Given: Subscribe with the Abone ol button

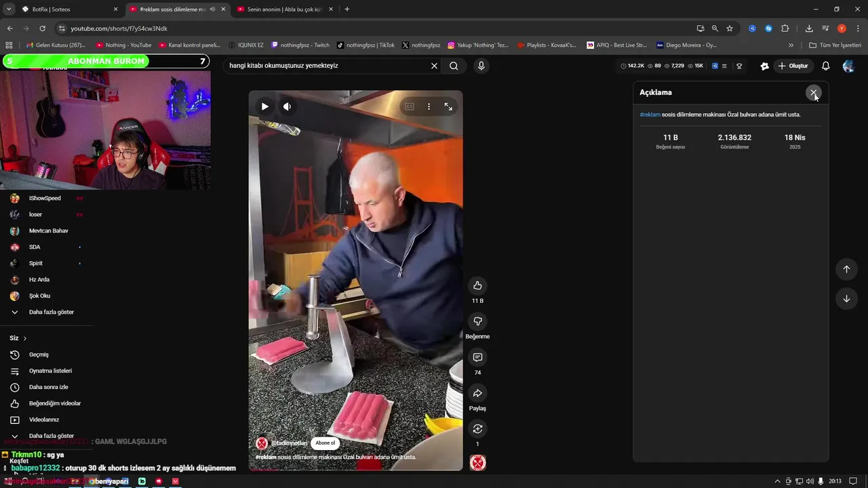Looking at the screenshot, I should 325,443.
